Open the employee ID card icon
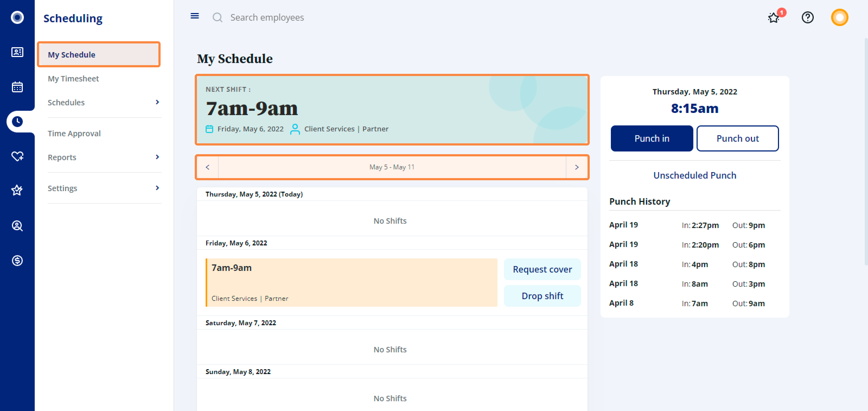The height and width of the screenshot is (411, 868). coord(17,52)
